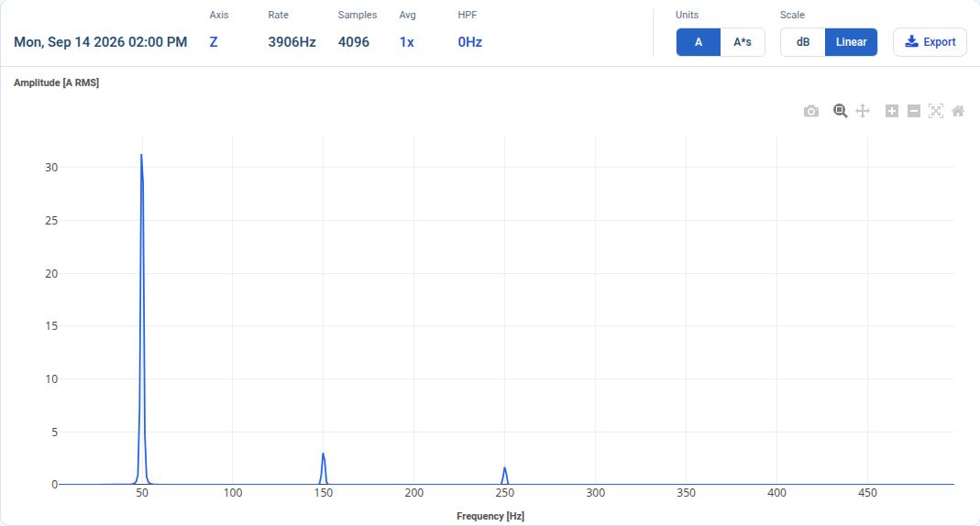
Task: Click the Amplitude [A RMS] axis title
Action: tap(56, 82)
